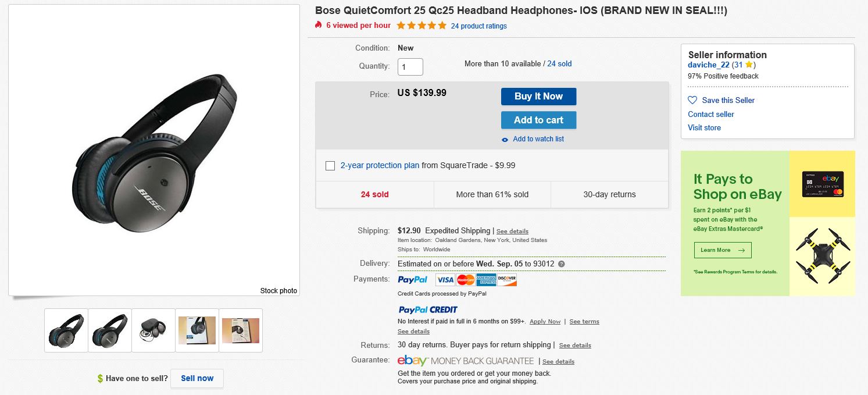Select the fourth thumbnail showing boxed headphones
Image resolution: width=868 pixels, height=395 pixels.
197,330
